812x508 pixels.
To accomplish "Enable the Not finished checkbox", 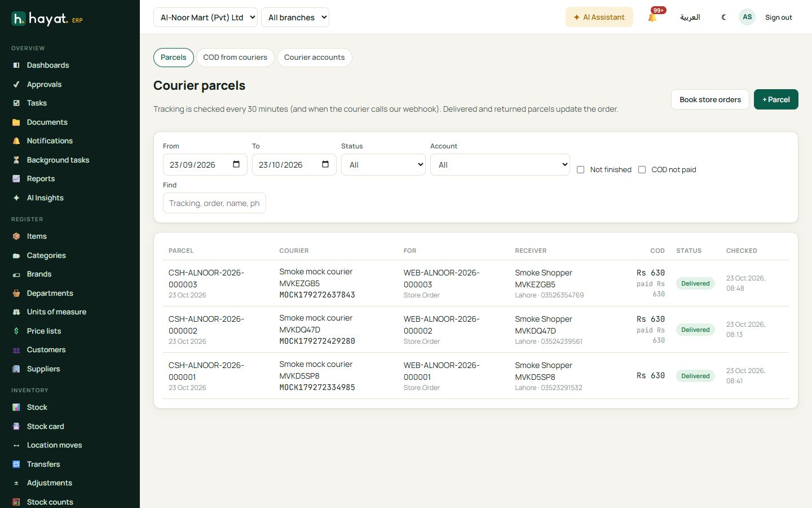I will click(580, 170).
